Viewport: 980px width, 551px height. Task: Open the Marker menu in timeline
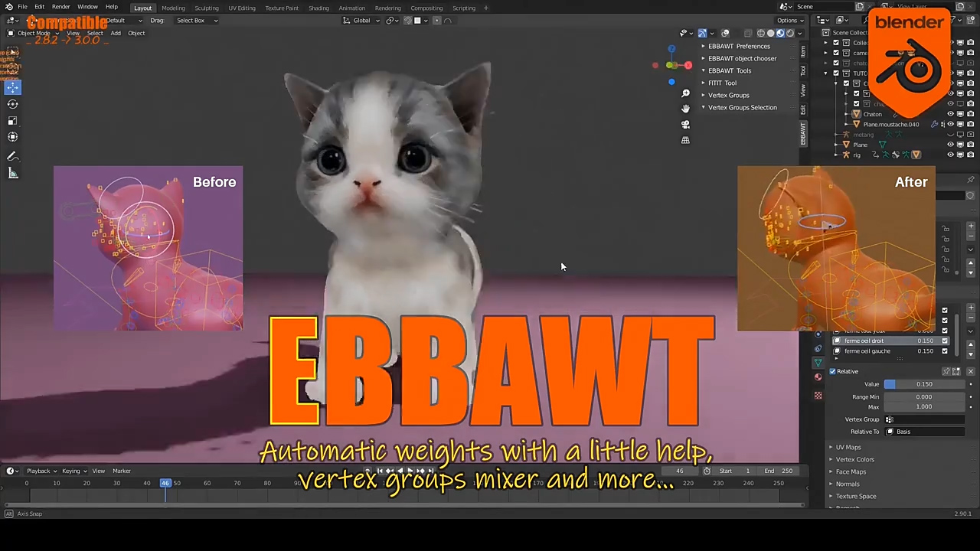tap(122, 471)
